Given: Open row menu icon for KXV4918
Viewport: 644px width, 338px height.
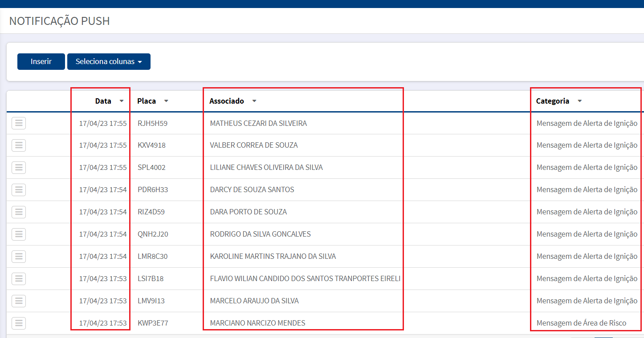Looking at the screenshot, I should click(19, 145).
